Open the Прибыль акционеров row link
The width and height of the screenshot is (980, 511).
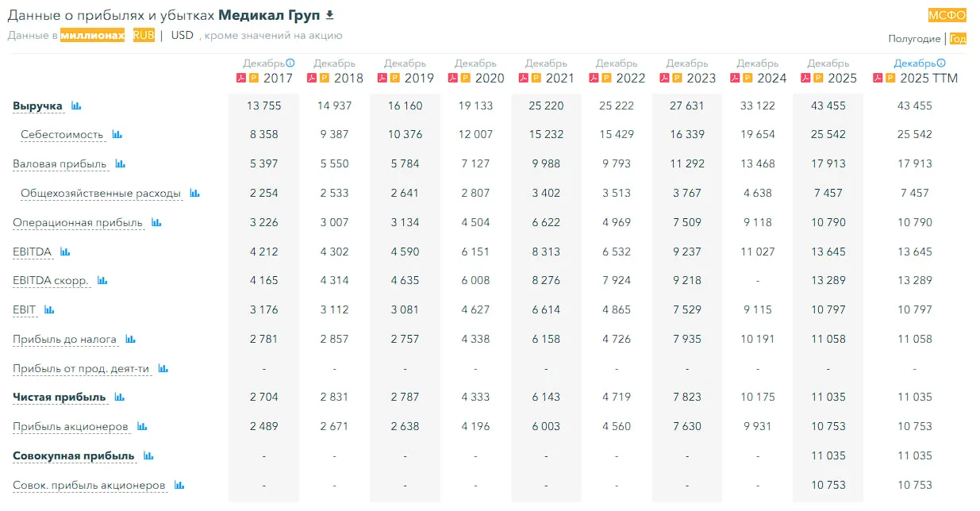click(x=71, y=427)
